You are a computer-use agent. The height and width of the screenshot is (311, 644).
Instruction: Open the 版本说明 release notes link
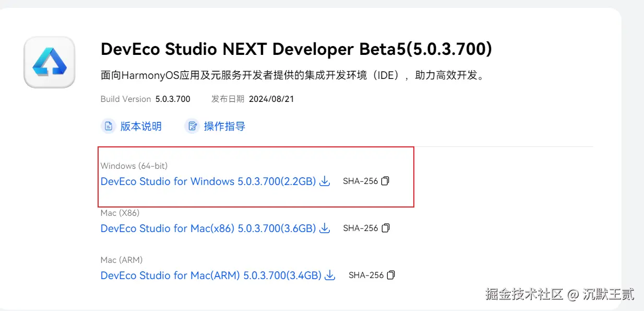(x=141, y=126)
